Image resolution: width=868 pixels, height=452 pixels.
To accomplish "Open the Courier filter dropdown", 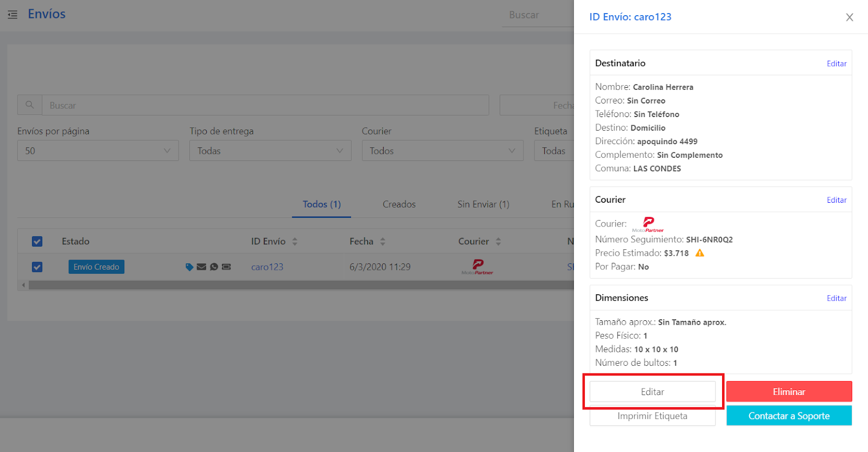I will coord(442,151).
